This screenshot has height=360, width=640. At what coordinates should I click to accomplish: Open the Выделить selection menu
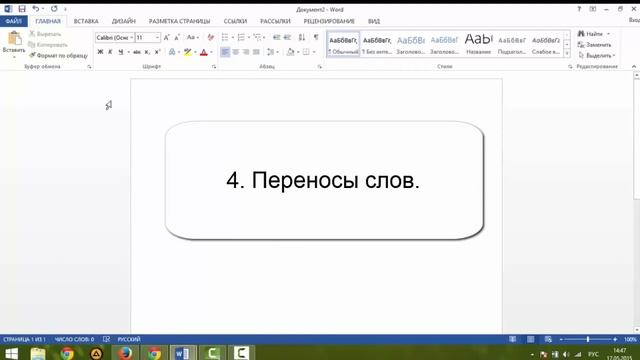pyautogui.click(x=596, y=55)
